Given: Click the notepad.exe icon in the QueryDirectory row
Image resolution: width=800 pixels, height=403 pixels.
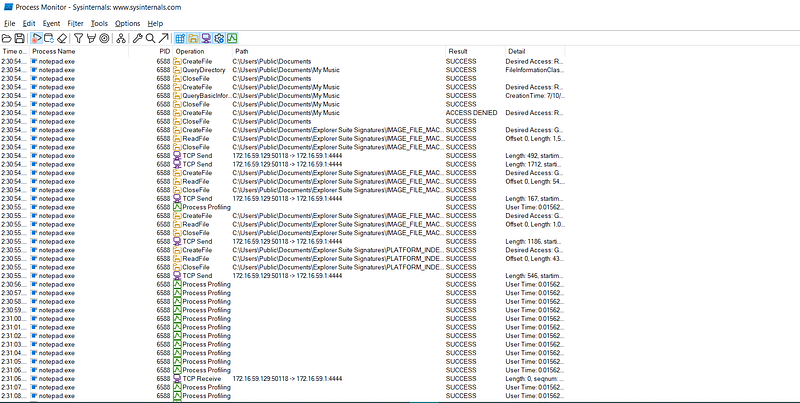Looking at the screenshot, I should [34, 70].
